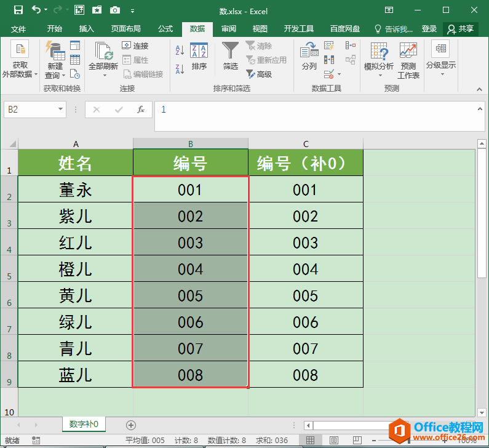Open Data Validation dropdown arrow
The width and height of the screenshot is (489, 448).
pyautogui.click(x=340, y=74)
